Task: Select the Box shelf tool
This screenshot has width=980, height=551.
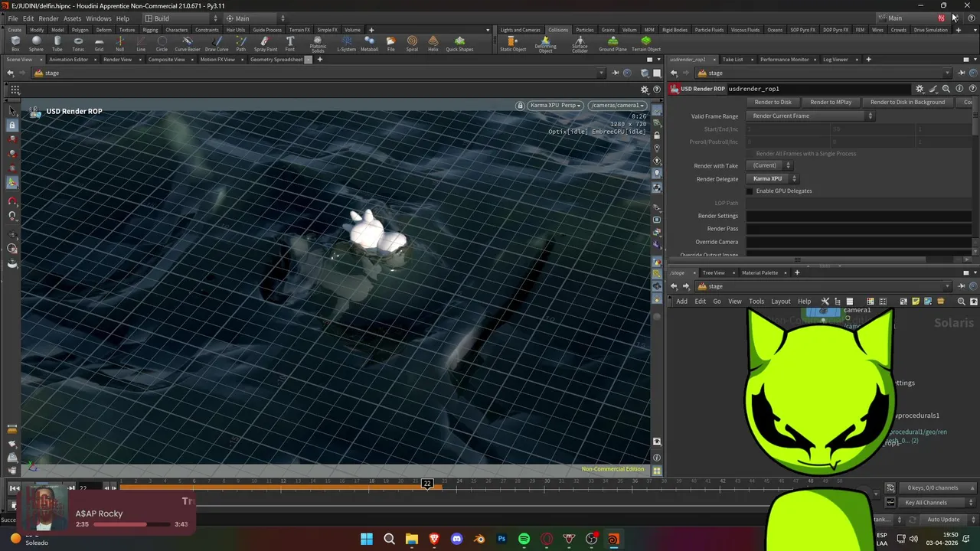Action: (15, 44)
